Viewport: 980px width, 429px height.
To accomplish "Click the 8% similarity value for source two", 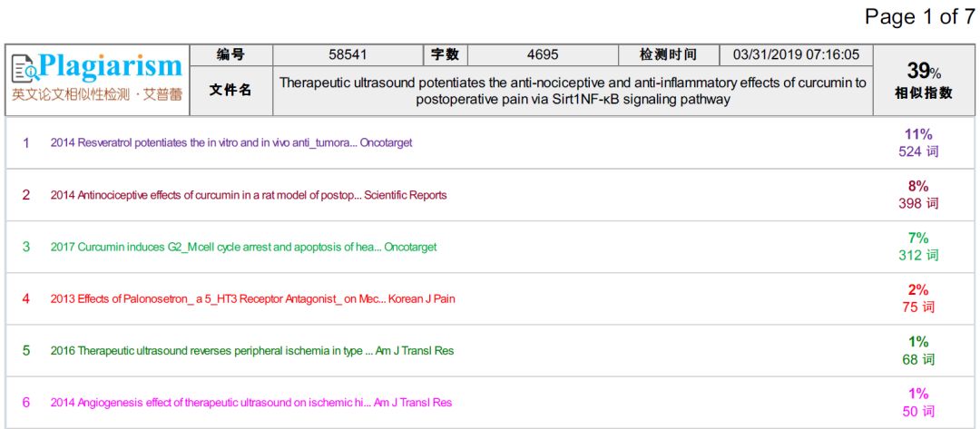I will pos(917,186).
